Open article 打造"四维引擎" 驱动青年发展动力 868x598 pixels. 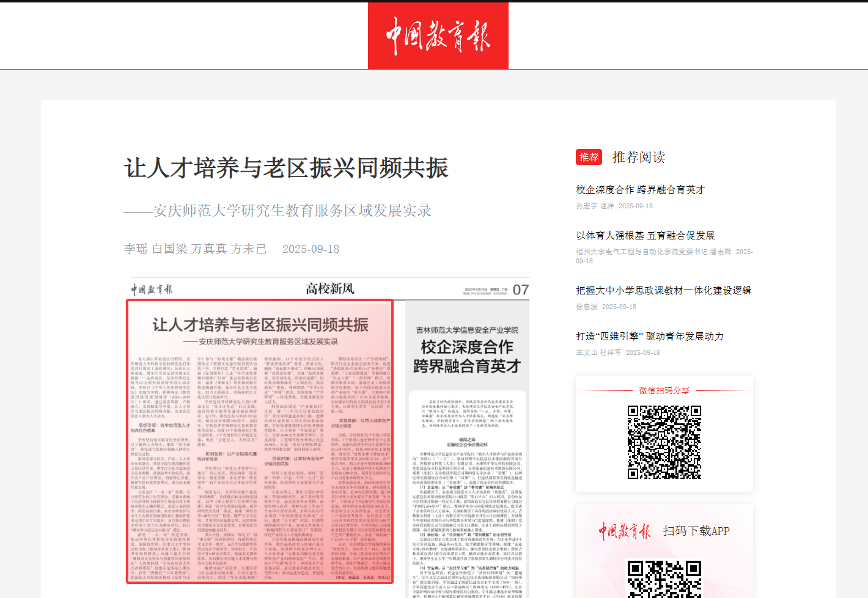click(x=649, y=337)
